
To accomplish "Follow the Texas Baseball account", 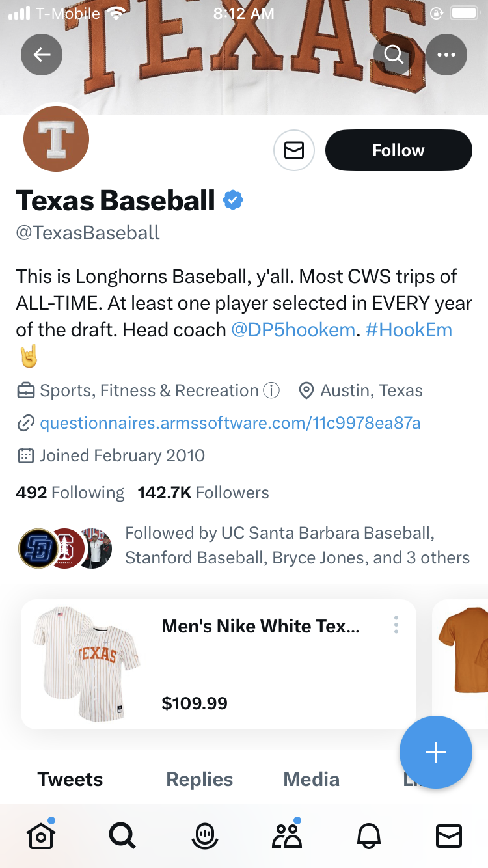I will pos(398,150).
